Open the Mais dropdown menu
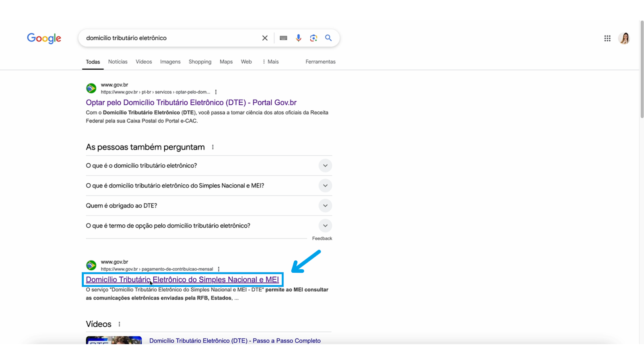Image resolution: width=644 pixels, height=363 pixels. click(x=270, y=62)
